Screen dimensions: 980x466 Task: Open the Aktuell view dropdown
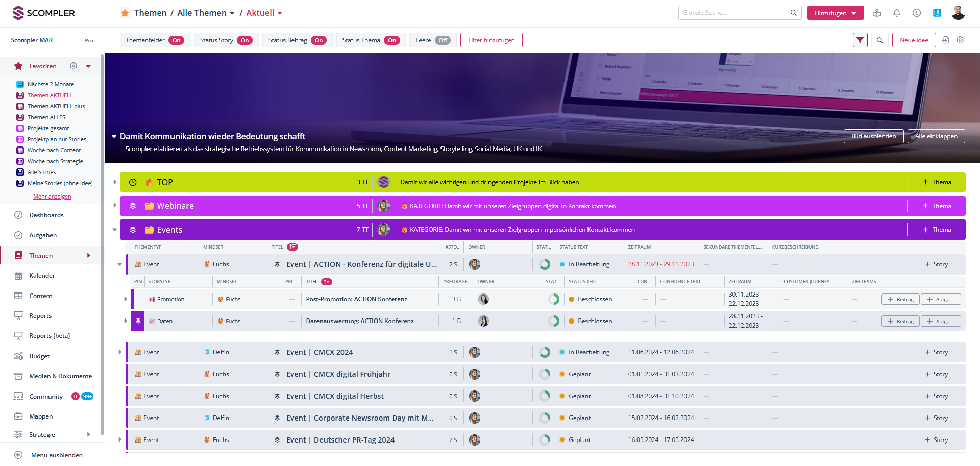pos(280,13)
